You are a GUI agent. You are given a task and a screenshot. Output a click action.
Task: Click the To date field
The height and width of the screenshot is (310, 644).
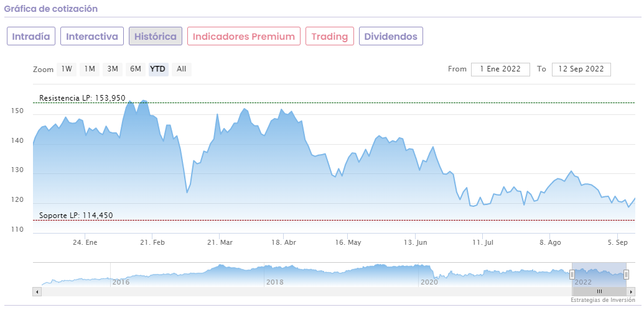tap(582, 69)
